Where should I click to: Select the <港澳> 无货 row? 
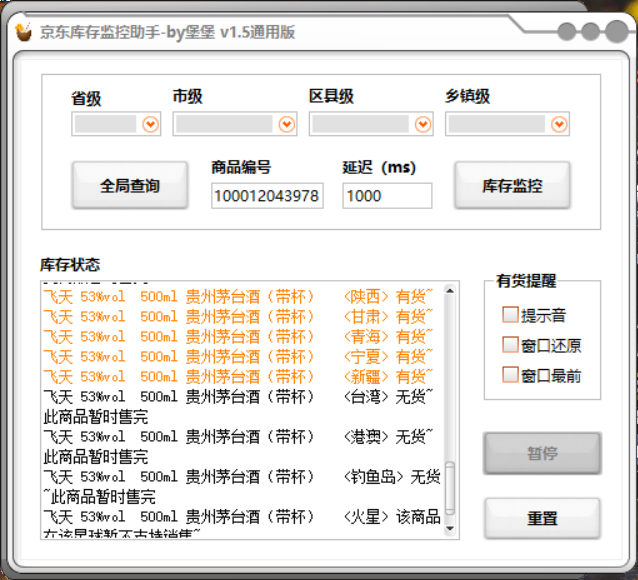click(x=238, y=436)
